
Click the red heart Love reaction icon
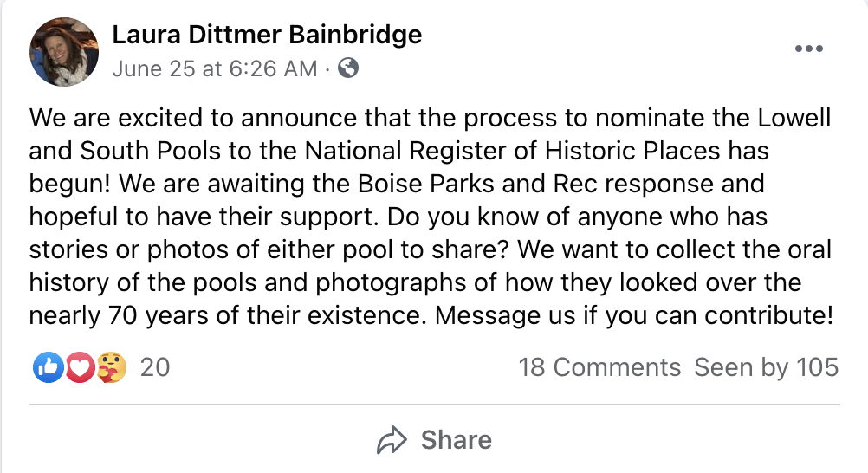point(79,367)
